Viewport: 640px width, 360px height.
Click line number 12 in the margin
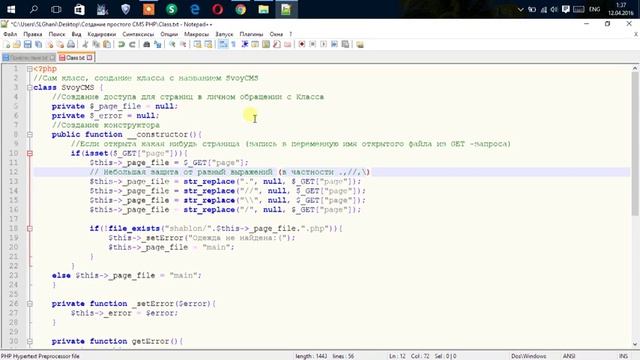tap(13, 172)
